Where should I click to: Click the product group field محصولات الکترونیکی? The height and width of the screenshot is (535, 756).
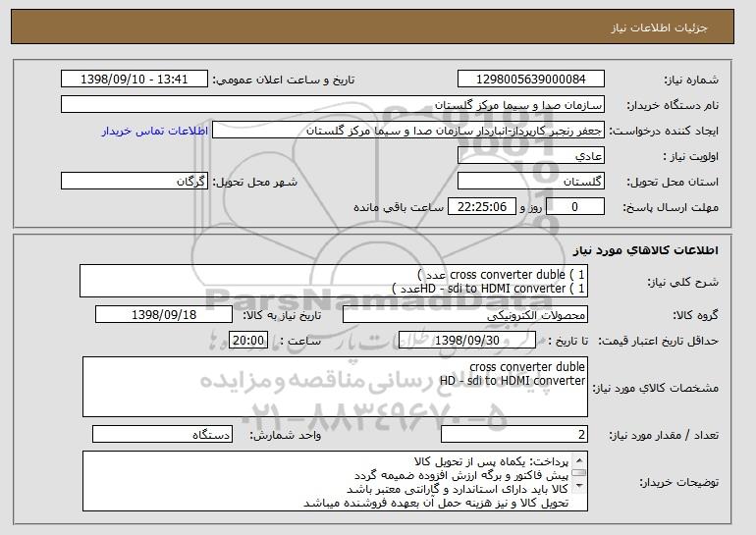click(465, 315)
